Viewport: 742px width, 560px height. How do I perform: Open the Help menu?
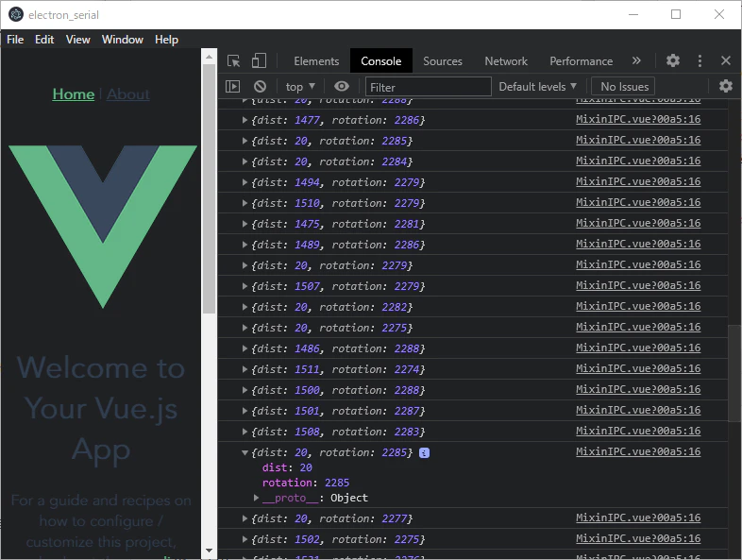(166, 40)
